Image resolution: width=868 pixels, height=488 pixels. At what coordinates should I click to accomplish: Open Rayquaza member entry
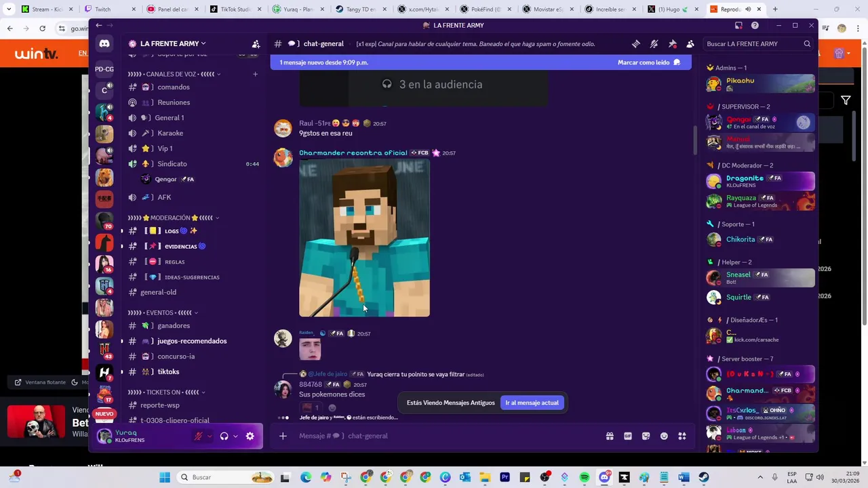(760, 201)
